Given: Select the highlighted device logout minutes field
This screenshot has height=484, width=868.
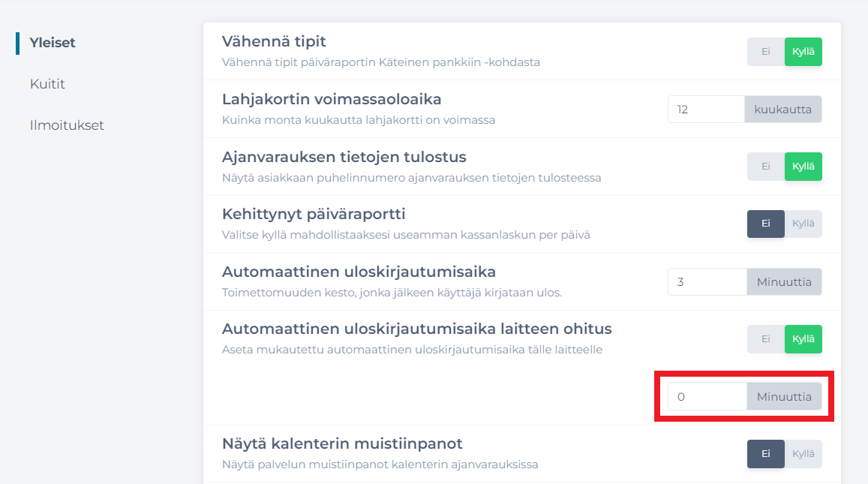Looking at the screenshot, I should tap(705, 396).
